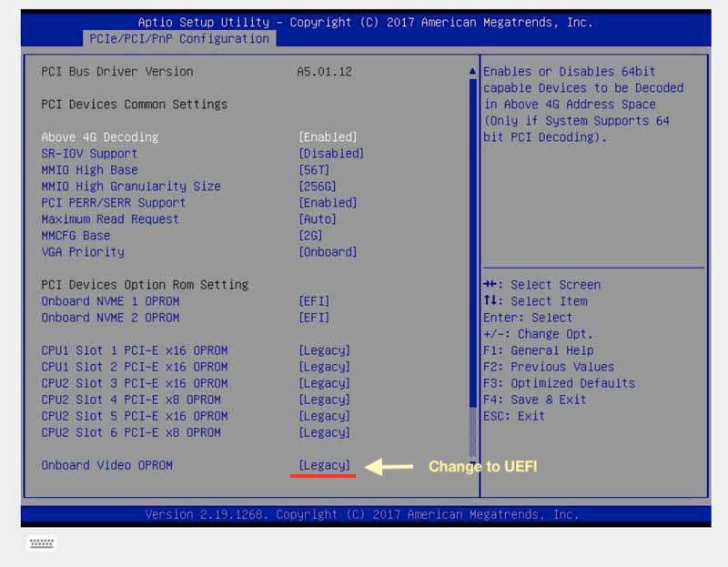Select the Above 4G Decoding setting
728x567 pixels.
tap(100, 137)
